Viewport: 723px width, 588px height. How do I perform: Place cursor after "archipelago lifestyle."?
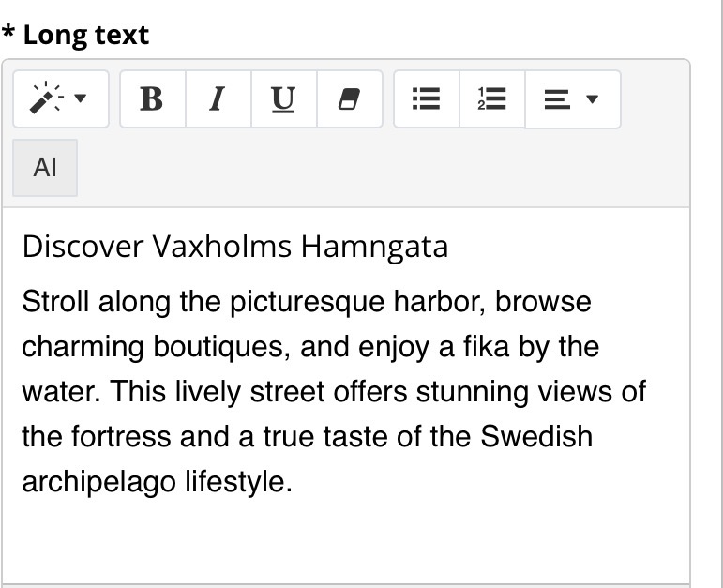pos(294,482)
